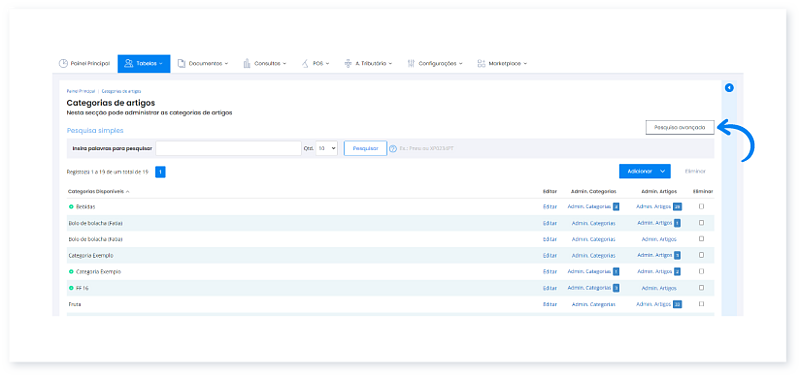
Task: Select the FF16 category name
Action: click(x=82, y=288)
